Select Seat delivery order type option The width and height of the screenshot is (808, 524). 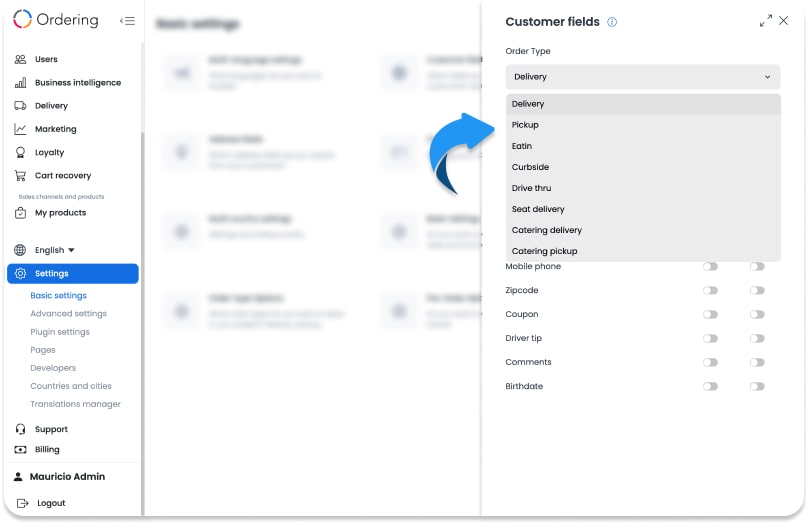tap(643, 209)
